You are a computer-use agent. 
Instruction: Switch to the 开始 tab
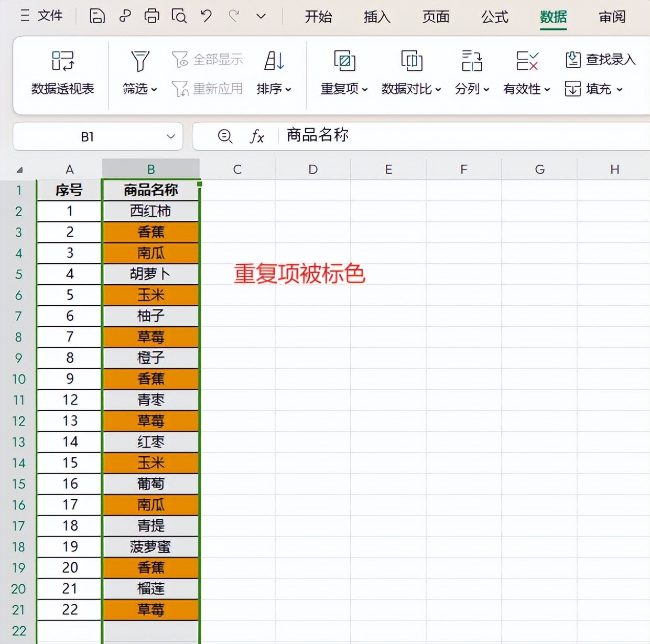pyautogui.click(x=318, y=17)
